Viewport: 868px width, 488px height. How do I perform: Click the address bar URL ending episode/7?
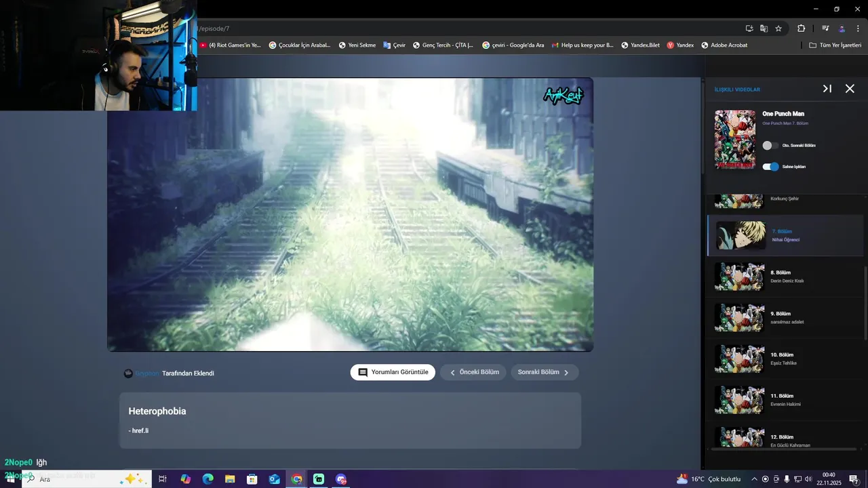tap(214, 28)
